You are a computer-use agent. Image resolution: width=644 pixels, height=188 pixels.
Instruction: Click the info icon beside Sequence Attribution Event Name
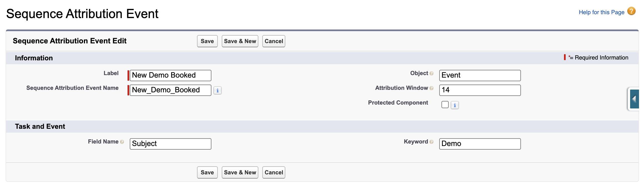pos(218,90)
